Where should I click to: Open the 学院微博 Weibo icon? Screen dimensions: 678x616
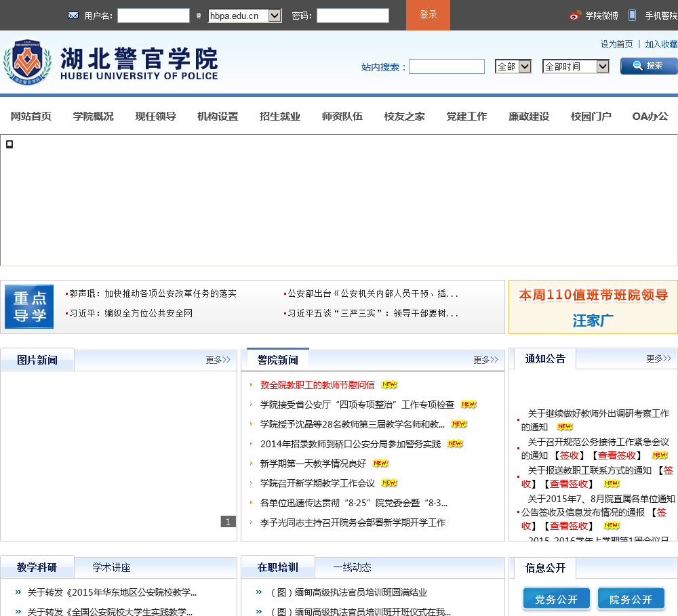tap(575, 16)
